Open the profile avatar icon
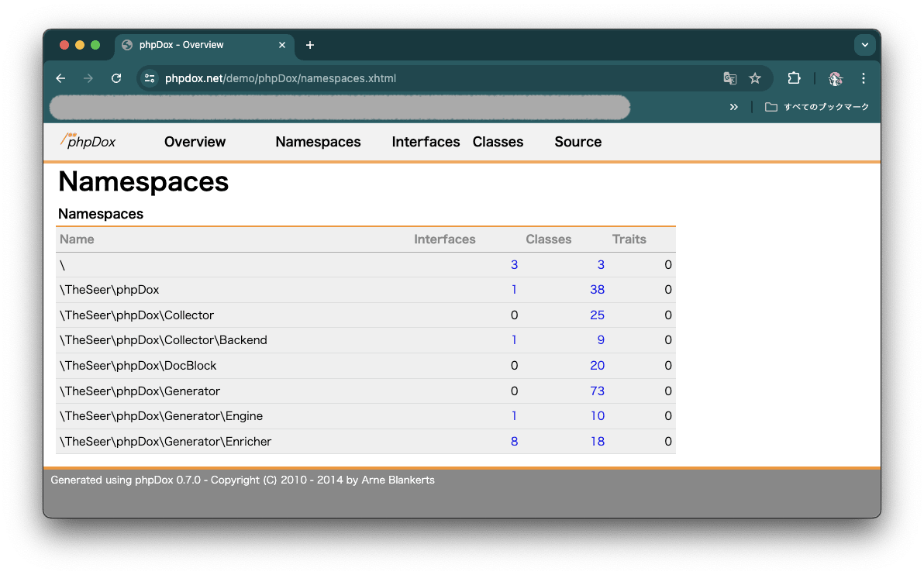 pyautogui.click(x=835, y=78)
